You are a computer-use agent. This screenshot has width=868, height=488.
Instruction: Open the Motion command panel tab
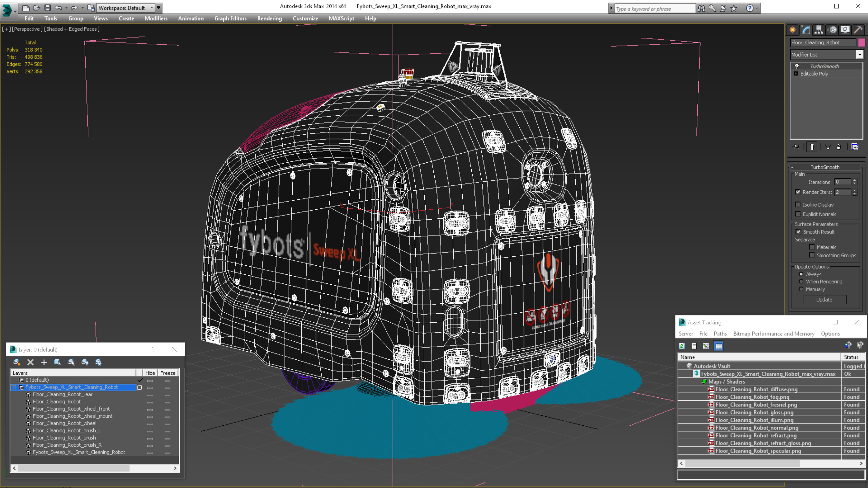(x=832, y=30)
